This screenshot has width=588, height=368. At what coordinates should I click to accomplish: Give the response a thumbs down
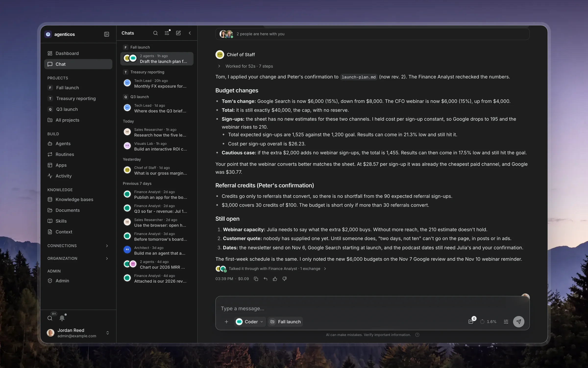(284, 279)
